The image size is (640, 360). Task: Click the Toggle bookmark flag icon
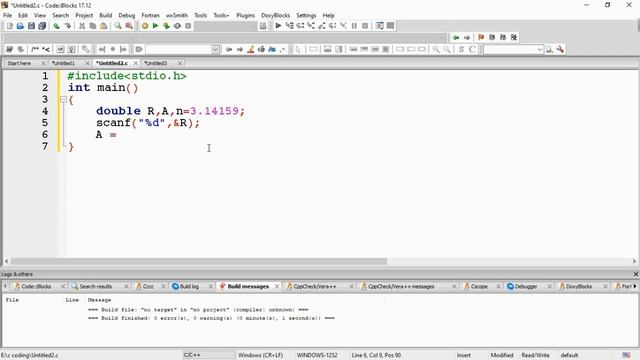tap(481, 38)
